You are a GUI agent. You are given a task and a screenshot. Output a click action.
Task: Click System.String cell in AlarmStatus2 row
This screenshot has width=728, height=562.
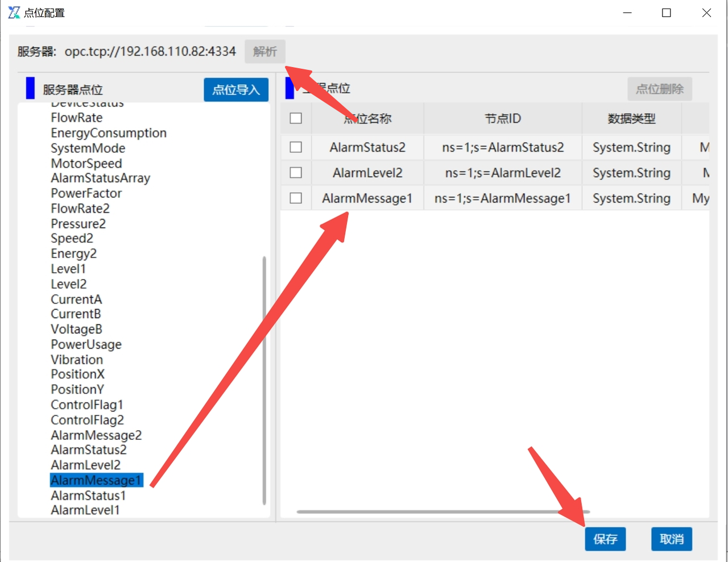click(x=631, y=147)
